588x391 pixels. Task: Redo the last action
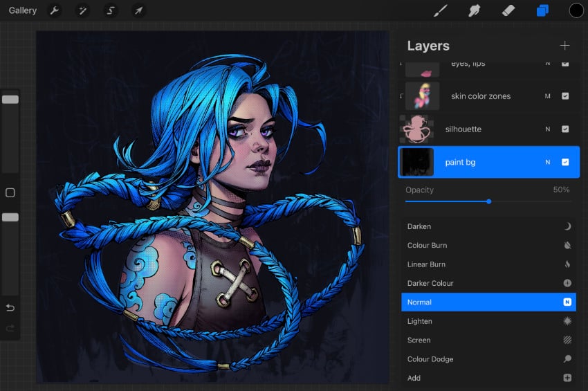coord(10,328)
